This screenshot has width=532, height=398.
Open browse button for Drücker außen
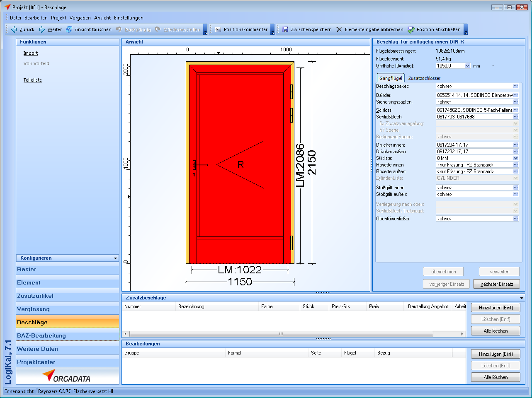click(516, 152)
